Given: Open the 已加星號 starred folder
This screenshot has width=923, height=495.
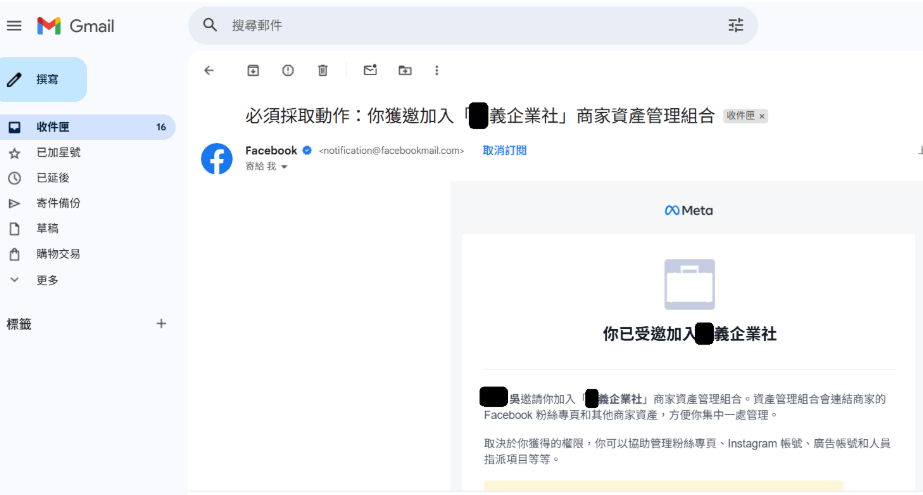Looking at the screenshot, I should [58, 153].
